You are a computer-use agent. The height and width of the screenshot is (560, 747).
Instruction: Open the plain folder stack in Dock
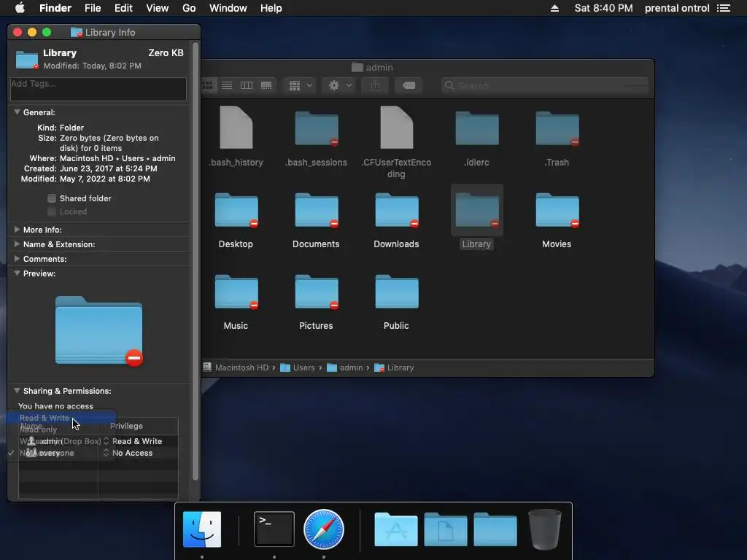click(x=495, y=529)
